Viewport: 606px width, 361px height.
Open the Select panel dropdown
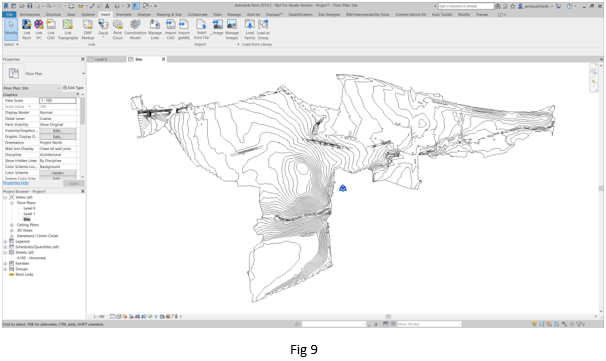(x=11, y=44)
